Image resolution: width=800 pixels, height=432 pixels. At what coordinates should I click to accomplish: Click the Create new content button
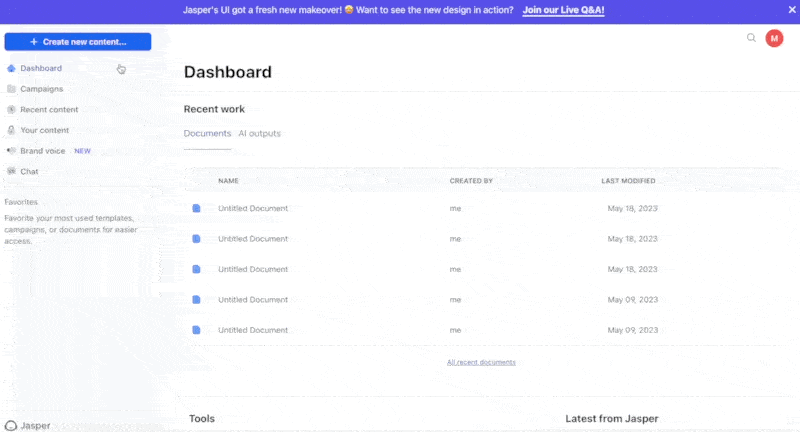[78, 42]
